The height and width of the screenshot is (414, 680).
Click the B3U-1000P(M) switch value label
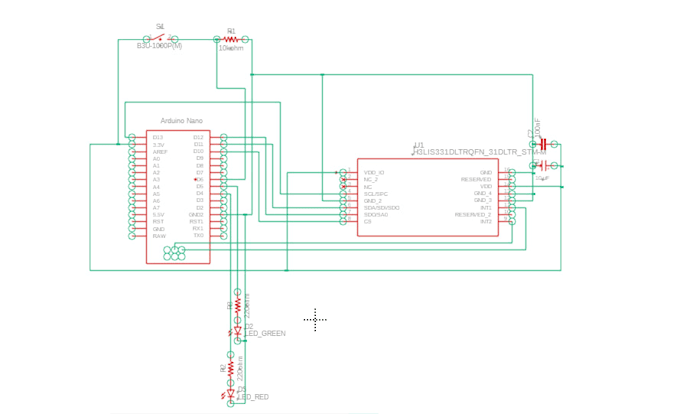coord(160,46)
